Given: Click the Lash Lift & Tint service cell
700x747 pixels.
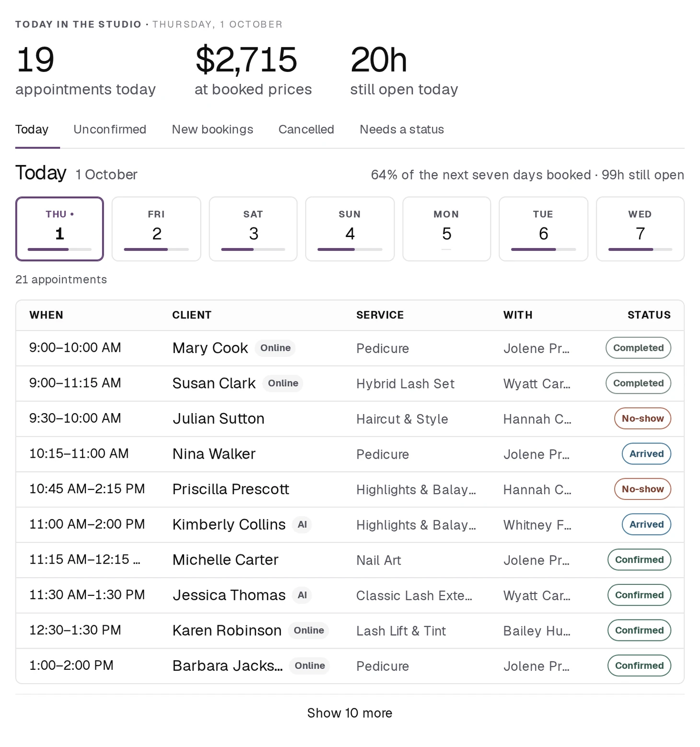Looking at the screenshot, I should (401, 631).
